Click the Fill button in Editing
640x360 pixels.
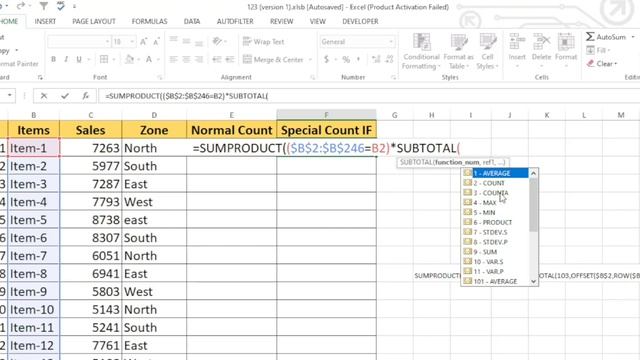(x=598, y=50)
